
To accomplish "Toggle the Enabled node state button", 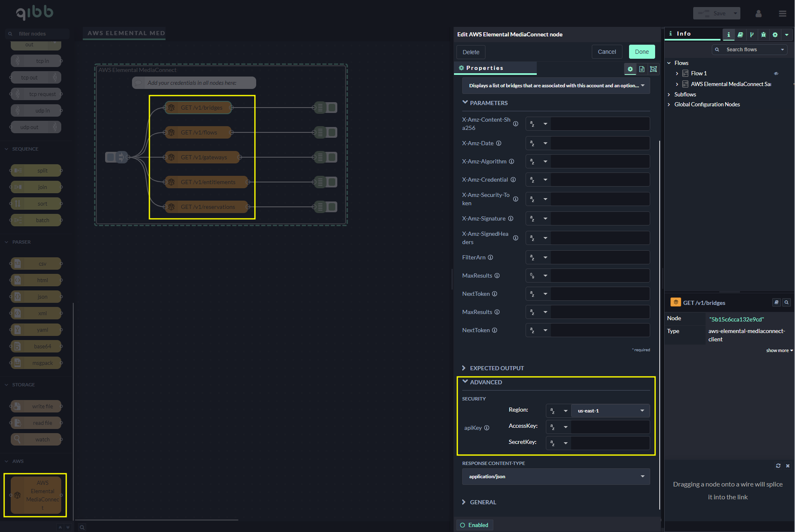I will click(x=474, y=525).
